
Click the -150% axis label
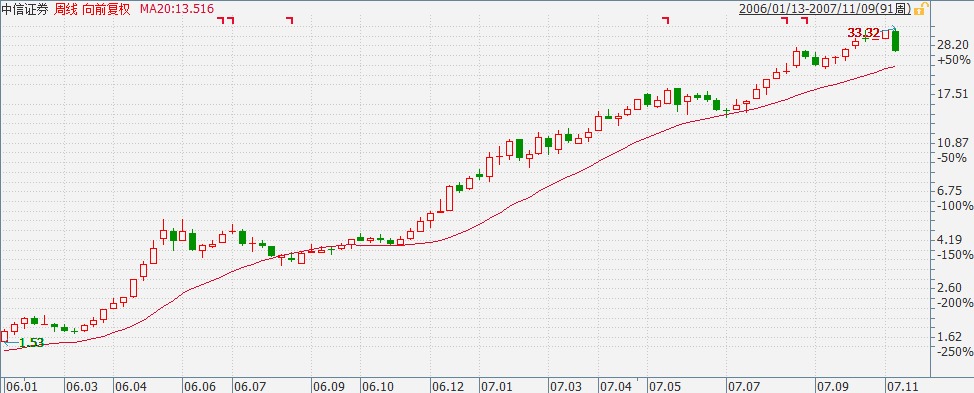coord(955,255)
